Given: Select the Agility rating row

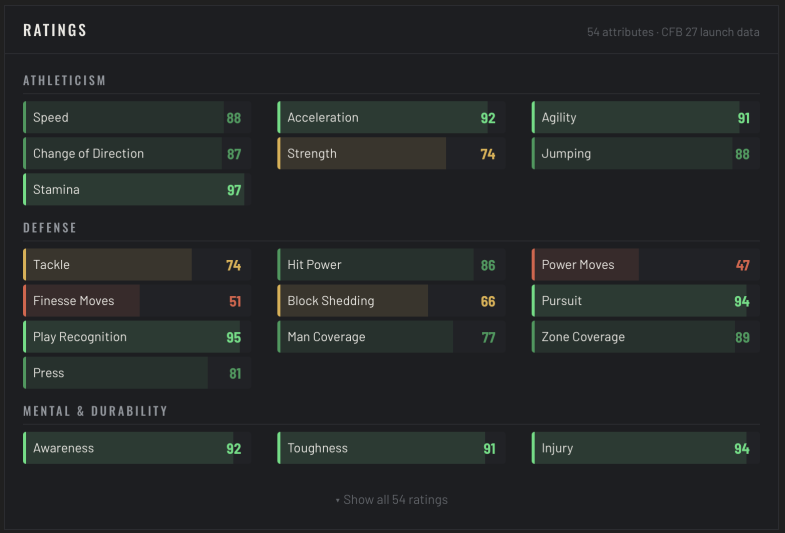Looking at the screenshot, I should pos(645,118).
